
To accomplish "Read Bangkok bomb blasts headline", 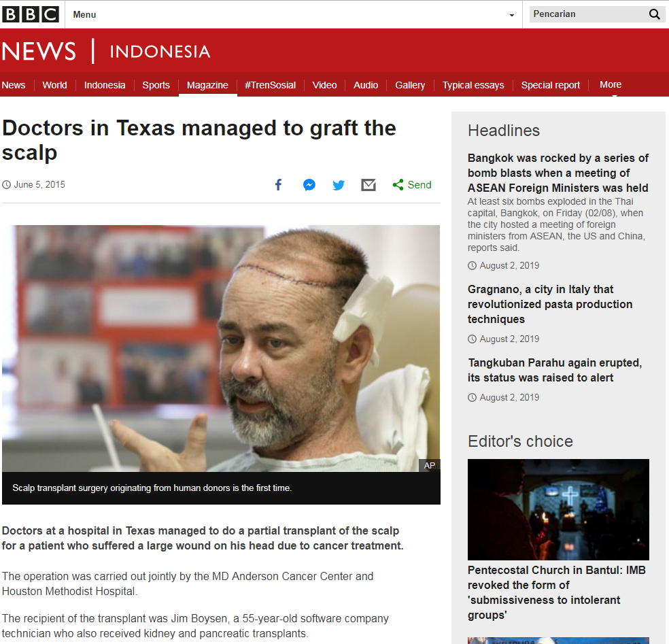I will click(558, 173).
